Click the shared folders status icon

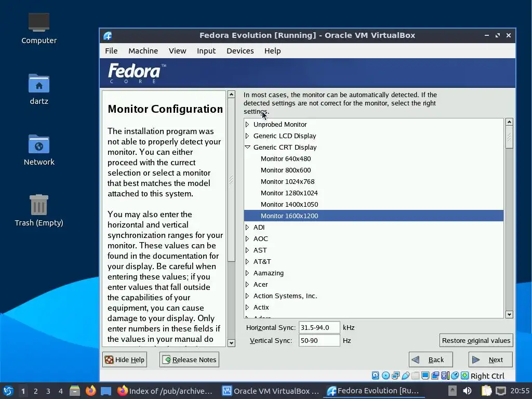point(415,376)
